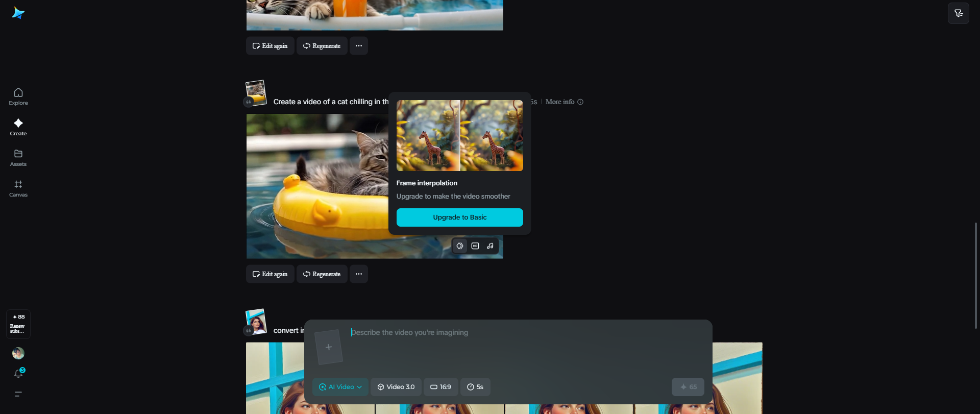The width and height of the screenshot is (980, 414).
Task: Click the 'Frame interpolation' heading
Action: pyautogui.click(x=427, y=183)
